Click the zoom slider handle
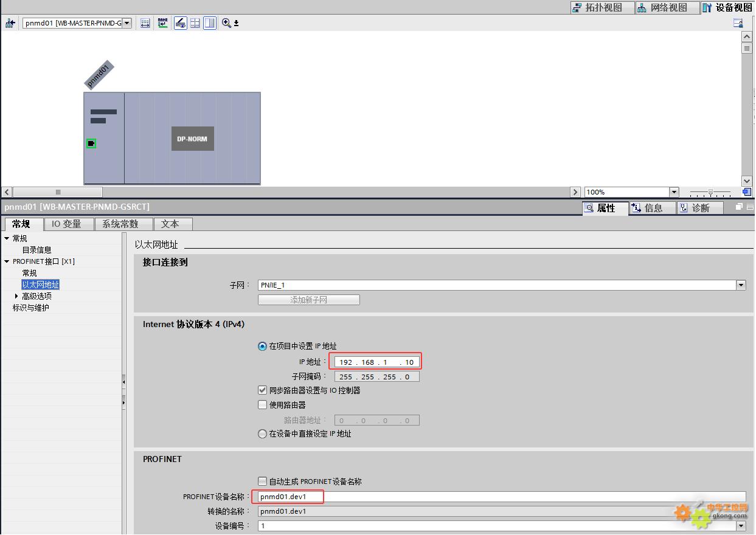 (x=710, y=192)
